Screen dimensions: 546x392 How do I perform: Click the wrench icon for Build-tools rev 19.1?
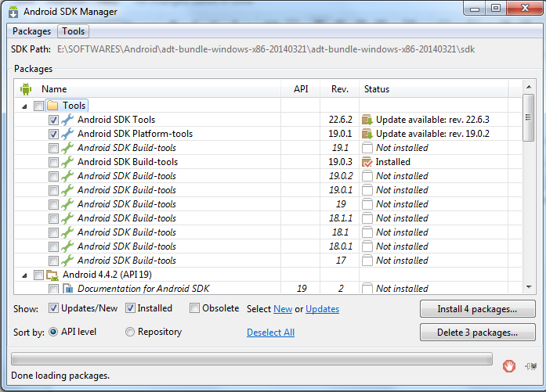(67, 148)
